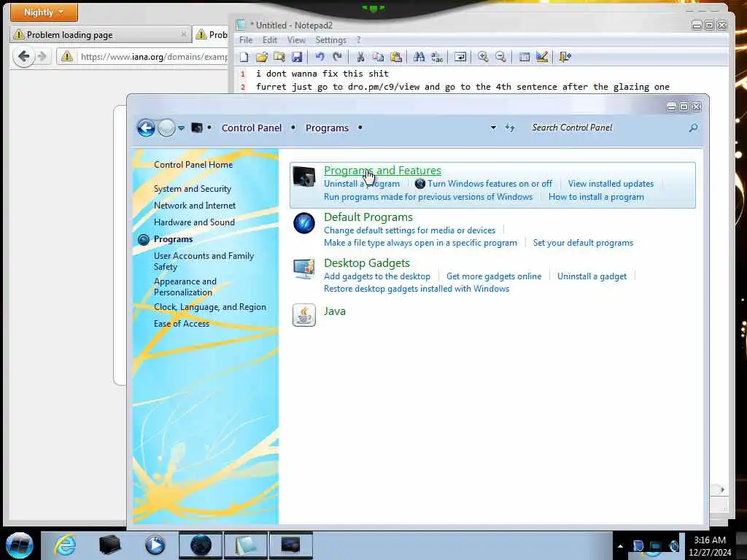Click the Open file icon in Notepad2
Viewport: 747px width, 560px height.
262,57
